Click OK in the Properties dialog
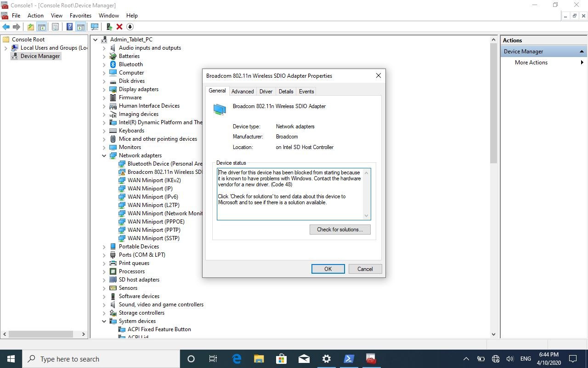This screenshot has height=368, width=588. click(x=328, y=269)
